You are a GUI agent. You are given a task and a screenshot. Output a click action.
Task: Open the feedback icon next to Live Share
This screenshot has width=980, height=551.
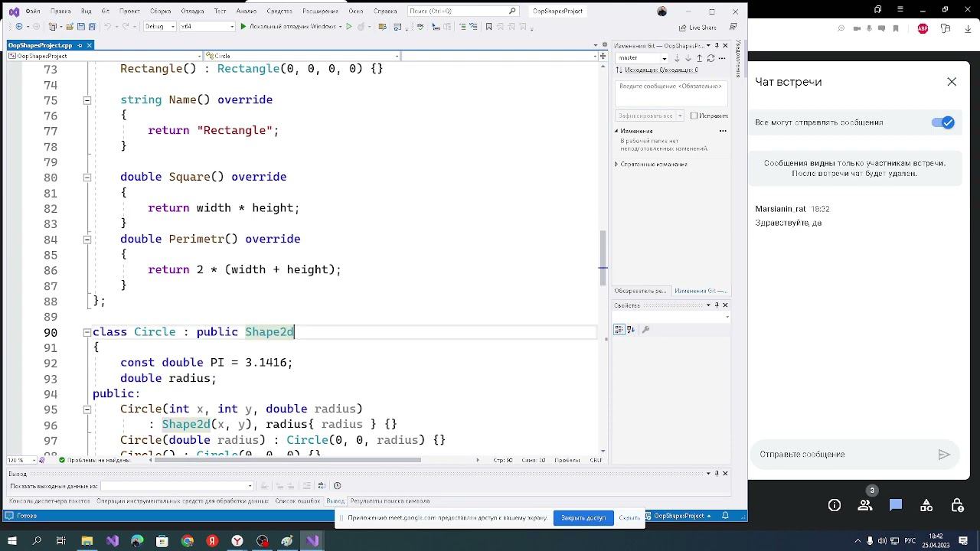pyautogui.click(x=733, y=27)
